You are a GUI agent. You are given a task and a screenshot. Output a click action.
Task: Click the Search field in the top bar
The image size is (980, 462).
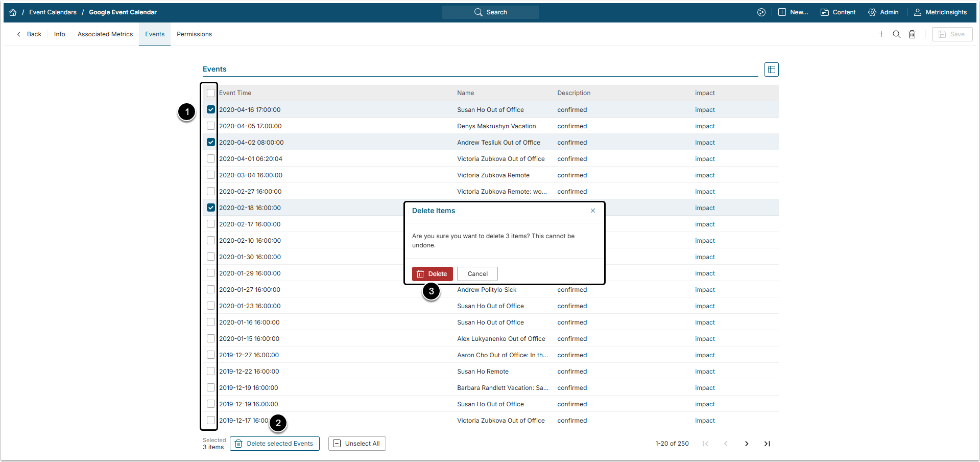point(490,12)
